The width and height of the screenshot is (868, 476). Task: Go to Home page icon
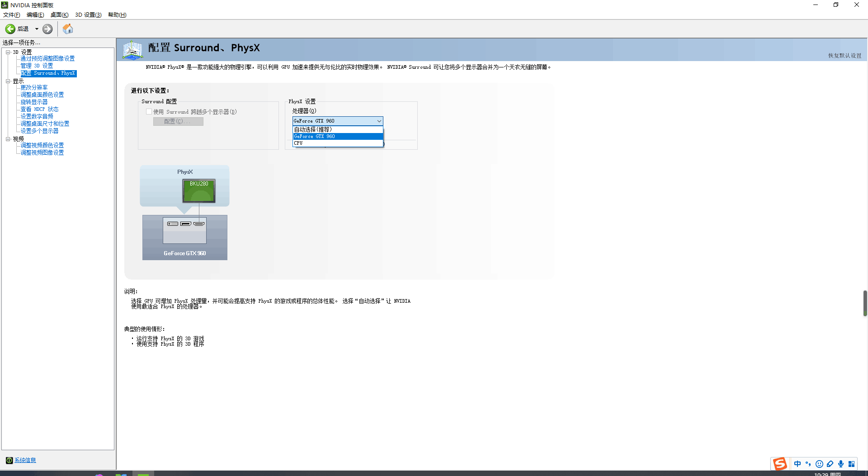[x=68, y=29]
